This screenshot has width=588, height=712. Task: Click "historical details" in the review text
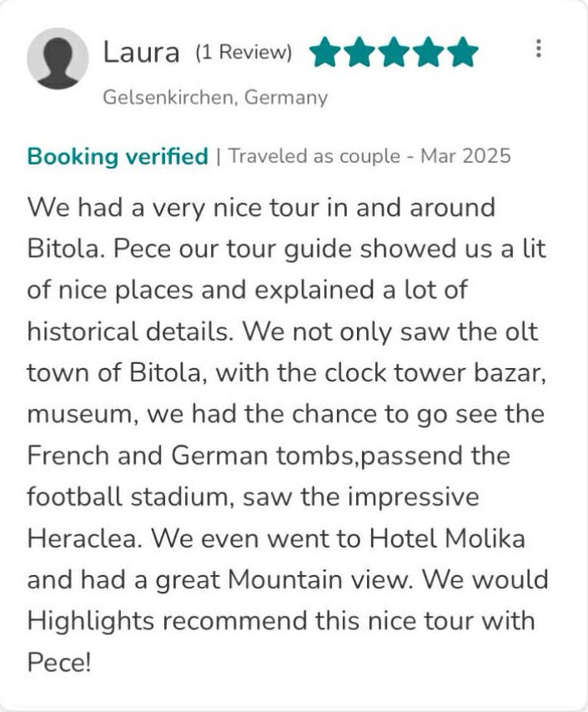click(128, 331)
